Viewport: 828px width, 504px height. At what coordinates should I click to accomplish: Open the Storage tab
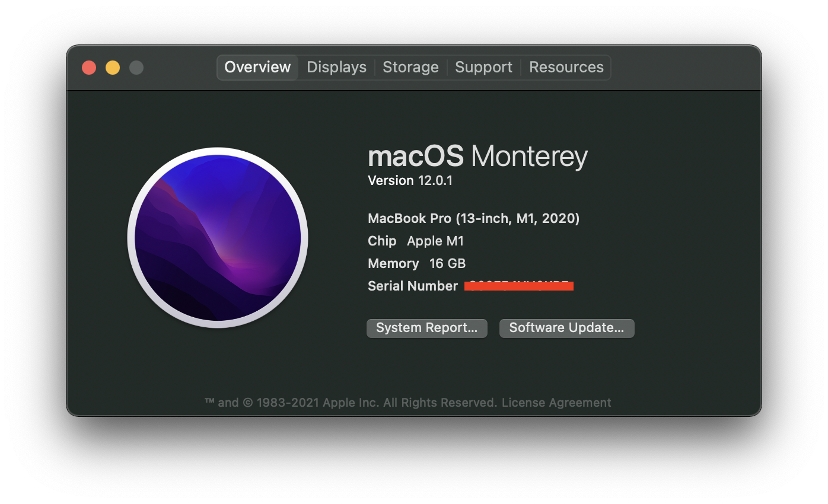click(410, 68)
